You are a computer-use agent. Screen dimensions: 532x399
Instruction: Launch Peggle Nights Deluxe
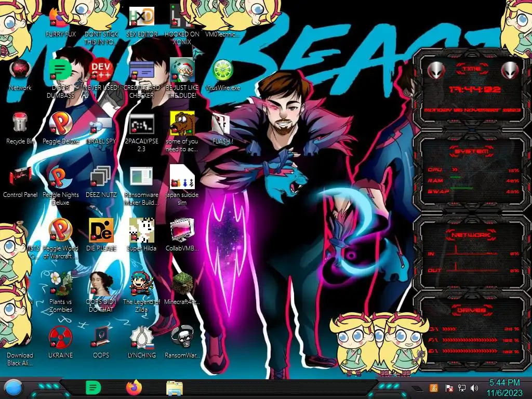pos(60,186)
